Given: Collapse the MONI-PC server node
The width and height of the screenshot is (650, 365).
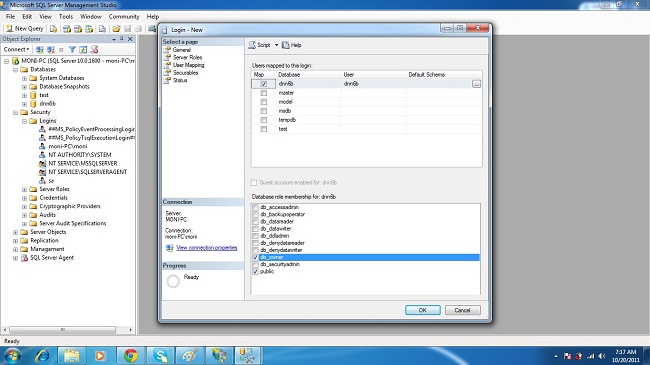Looking at the screenshot, I should 6,61.
